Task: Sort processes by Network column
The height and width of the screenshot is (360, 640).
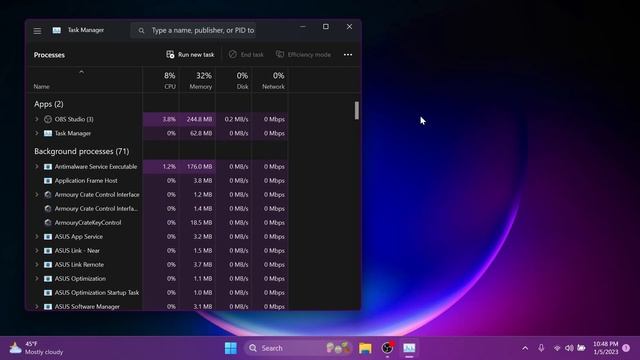Action: pyautogui.click(x=270, y=80)
